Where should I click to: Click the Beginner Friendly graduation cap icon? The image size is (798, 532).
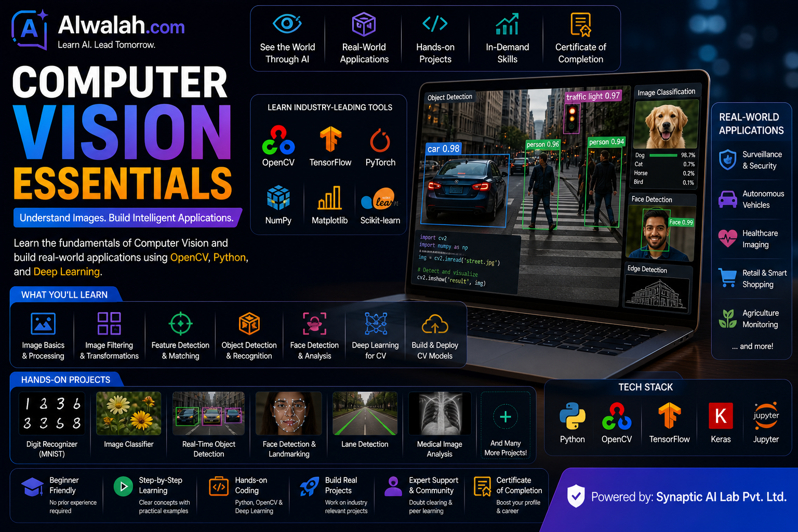pos(32,488)
